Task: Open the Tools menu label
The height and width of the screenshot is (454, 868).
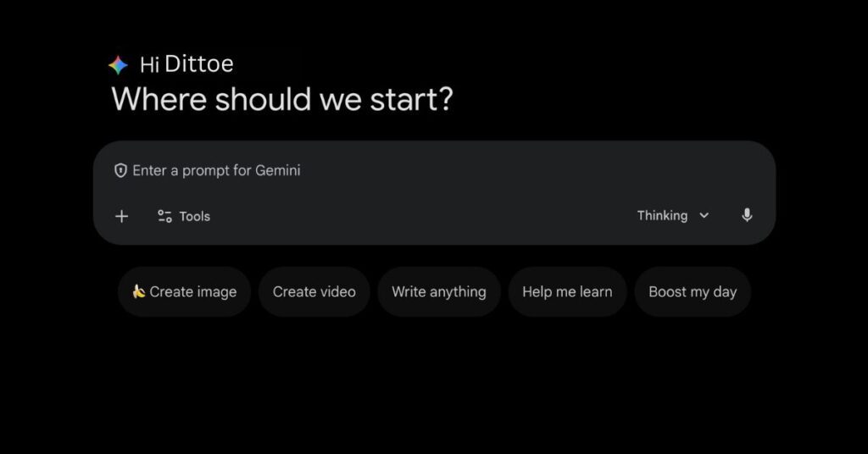Action: click(194, 217)
